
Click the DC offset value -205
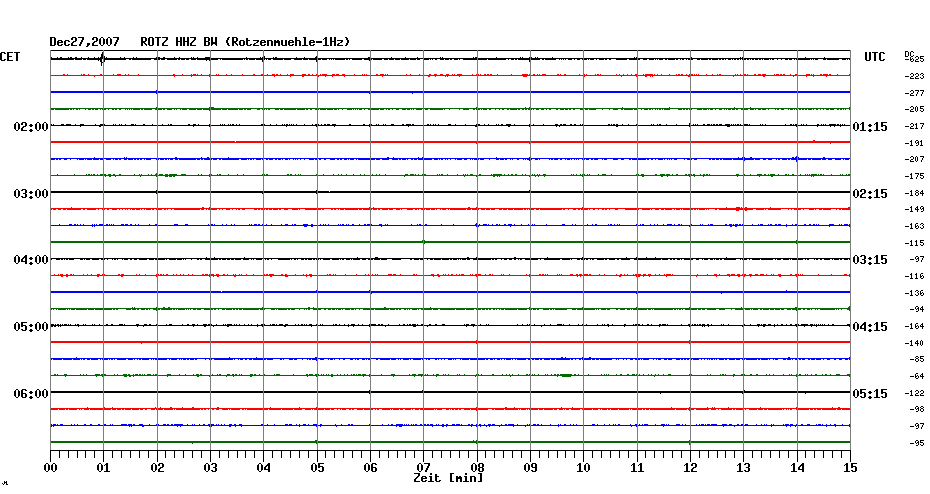(x=915, y=110)
